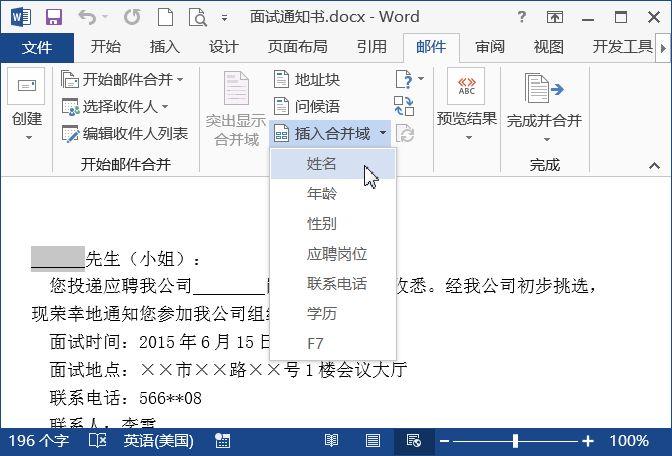Switch to the 审阅 tab

490,47
